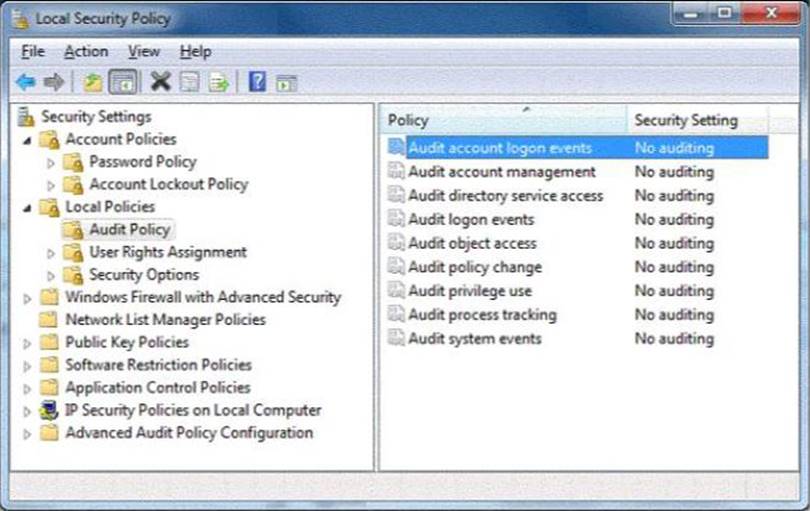Click the Delete X toolbar icon
Screen dimensions: 810x511
coord(159,82)
